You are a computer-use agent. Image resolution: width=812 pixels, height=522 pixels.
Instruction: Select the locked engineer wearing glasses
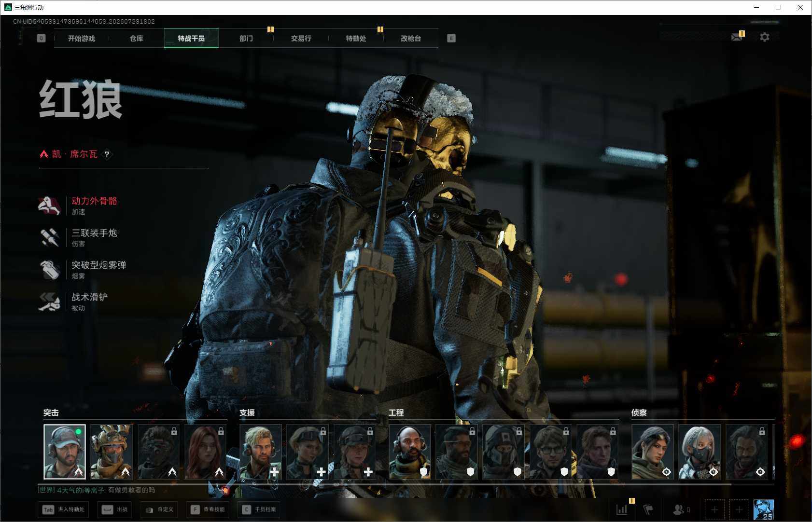[x=550, y=452]
